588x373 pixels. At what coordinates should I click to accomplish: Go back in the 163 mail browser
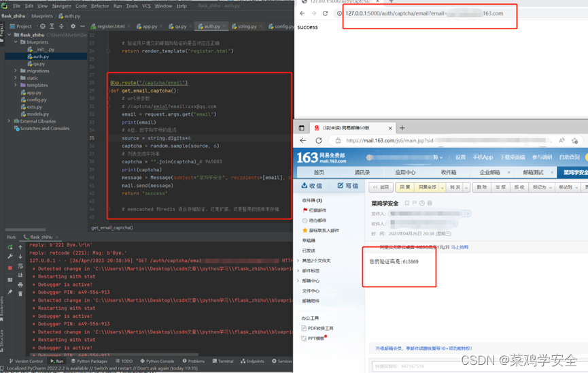pos(303,140)
